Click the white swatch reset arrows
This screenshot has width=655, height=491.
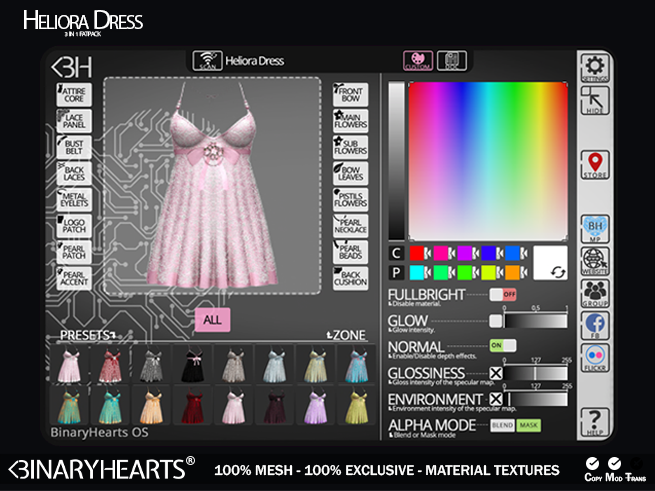(x=558, y=272)
